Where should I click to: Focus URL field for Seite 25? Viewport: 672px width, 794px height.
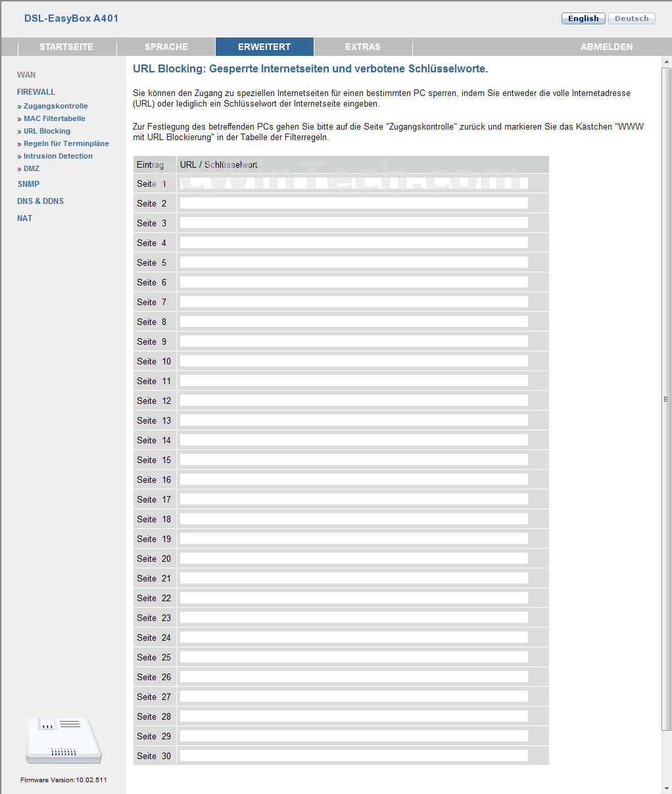point(354,657)
